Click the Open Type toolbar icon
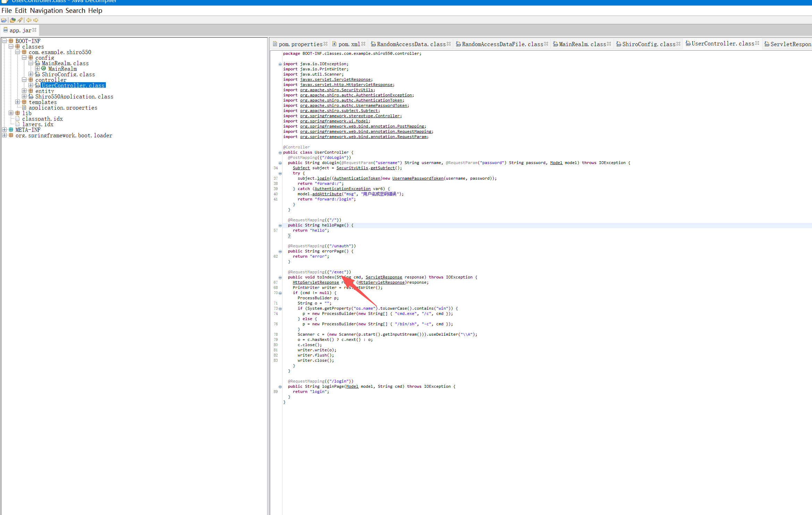 [x=13, y=20]
